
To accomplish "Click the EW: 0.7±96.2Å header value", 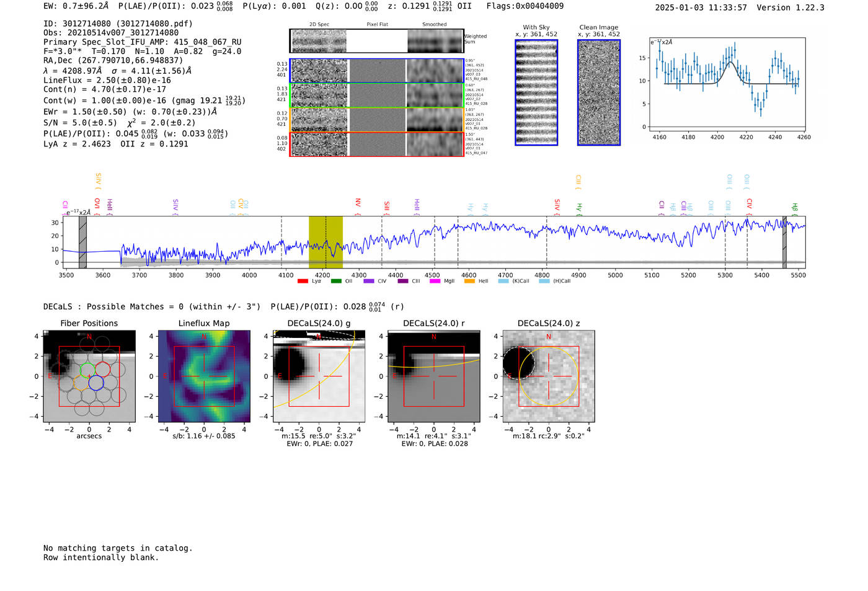I will 76,6.
